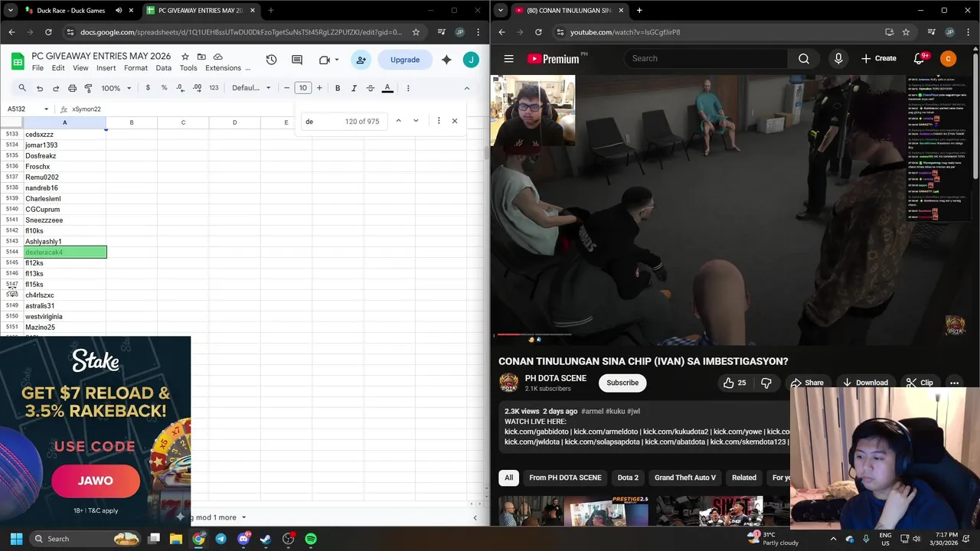Click the Download button under video
Image resolution: width=980 pixels, height=551 pixels.
(865, 383)
